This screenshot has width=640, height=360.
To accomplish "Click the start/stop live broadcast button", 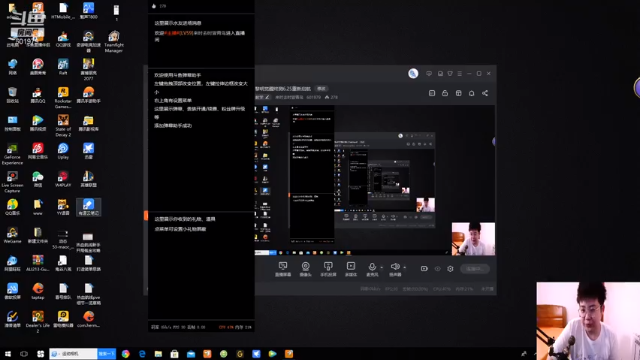I will pos(475,269).
